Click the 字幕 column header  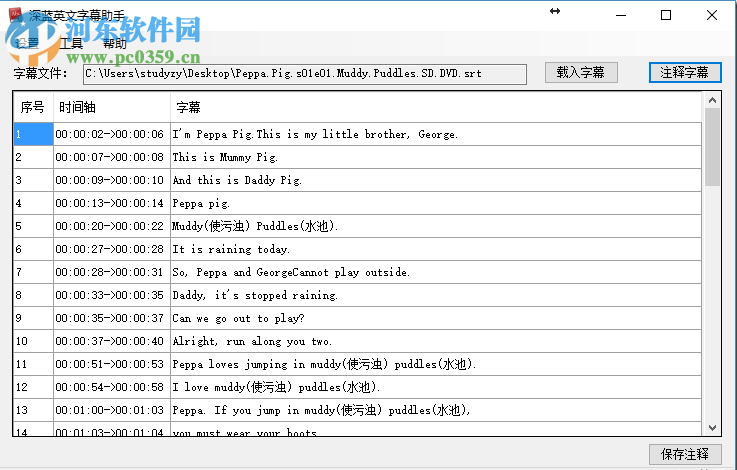click(x=436, y=107)
